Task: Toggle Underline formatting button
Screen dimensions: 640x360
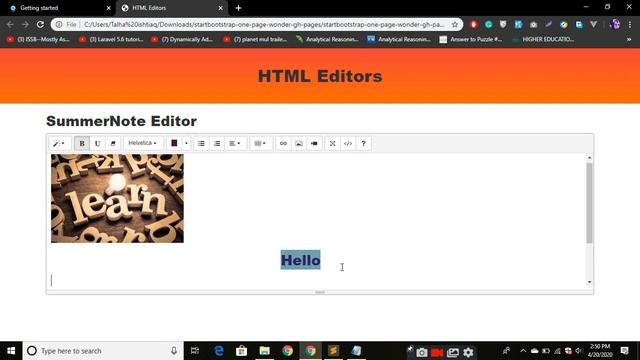Action: 97,143
